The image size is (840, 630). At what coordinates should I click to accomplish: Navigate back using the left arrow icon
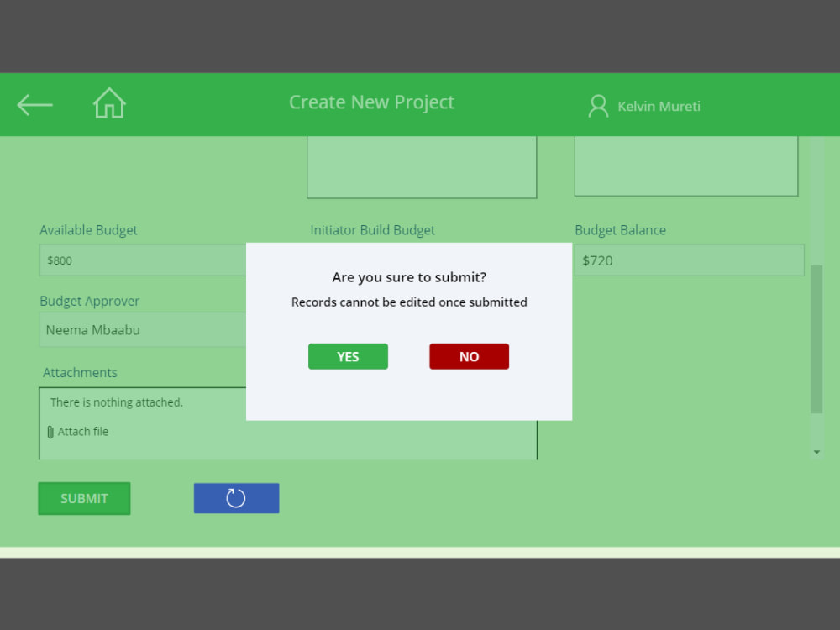coord(33,104)
